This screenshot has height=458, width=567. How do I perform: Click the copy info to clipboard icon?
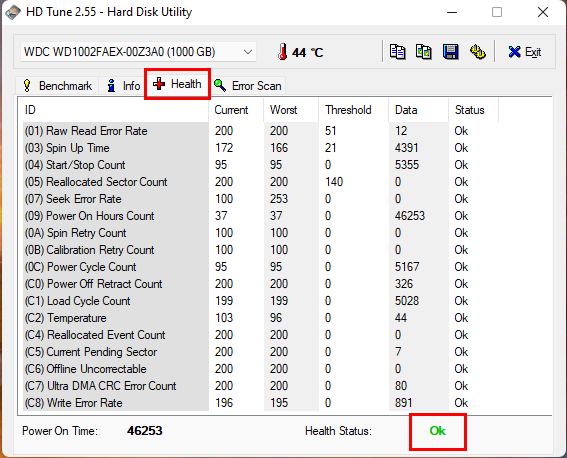pos(397,52)
